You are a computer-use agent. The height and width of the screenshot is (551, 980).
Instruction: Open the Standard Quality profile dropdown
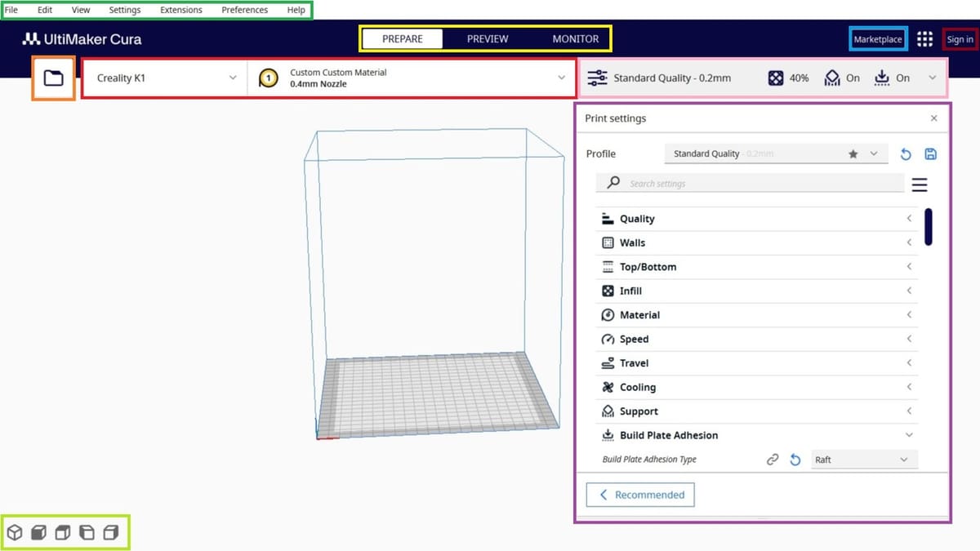776,153
